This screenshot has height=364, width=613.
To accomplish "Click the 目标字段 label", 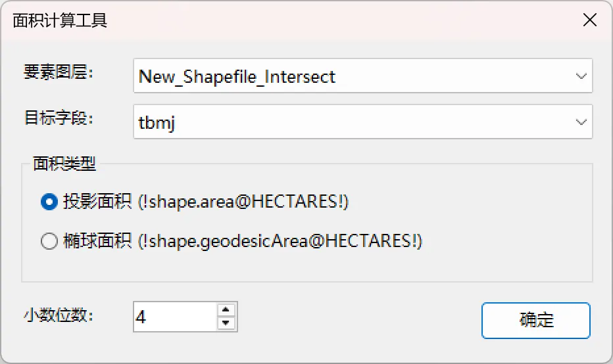I will point(59,118).
